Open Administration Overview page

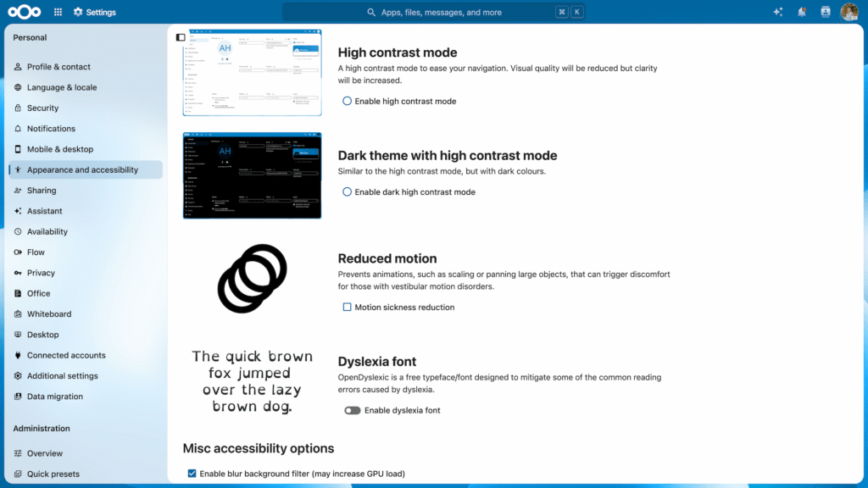coord(86,453)
